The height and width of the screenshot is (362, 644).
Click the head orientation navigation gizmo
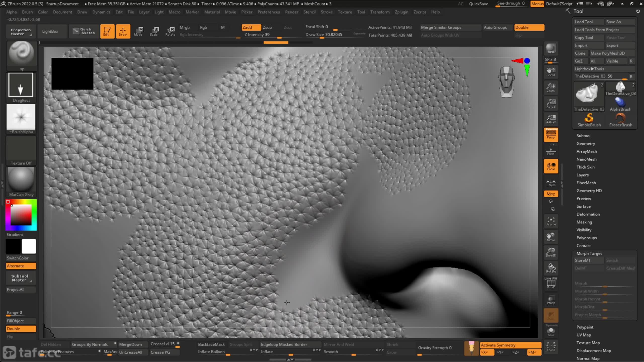(507, 82)
